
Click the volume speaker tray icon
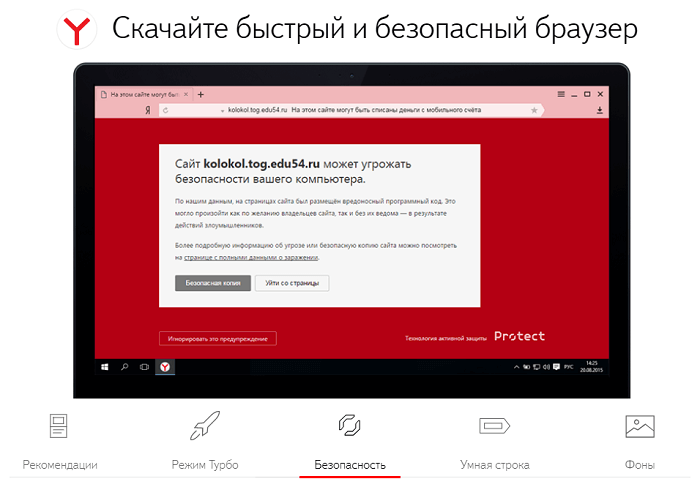tap(546, 367)
